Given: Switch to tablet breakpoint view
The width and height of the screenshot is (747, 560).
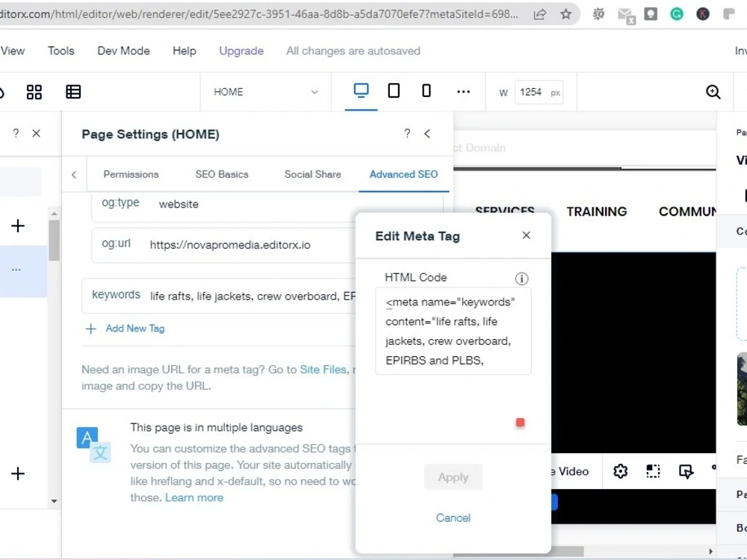Looking at the screenshot, I should tap(394, 90).
